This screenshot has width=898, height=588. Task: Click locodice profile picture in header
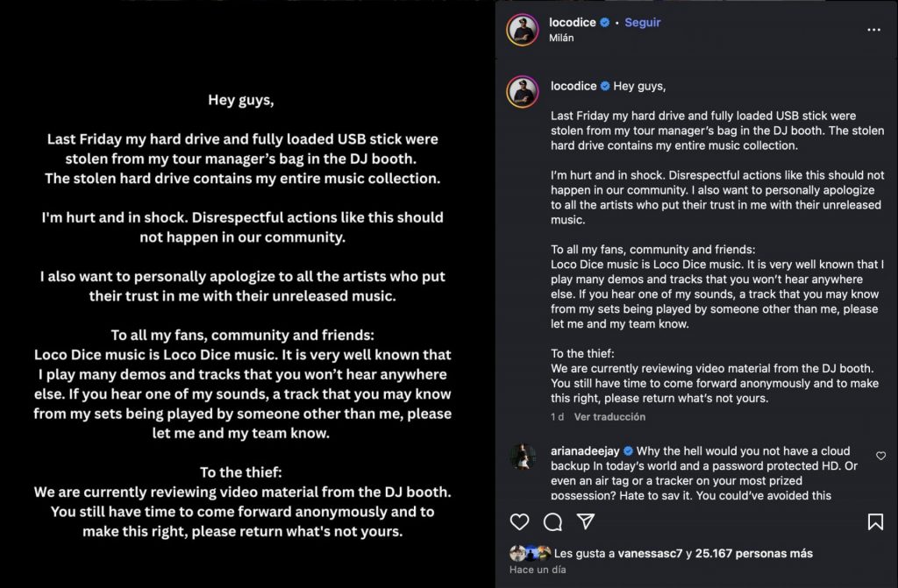[x=522, y=30]
